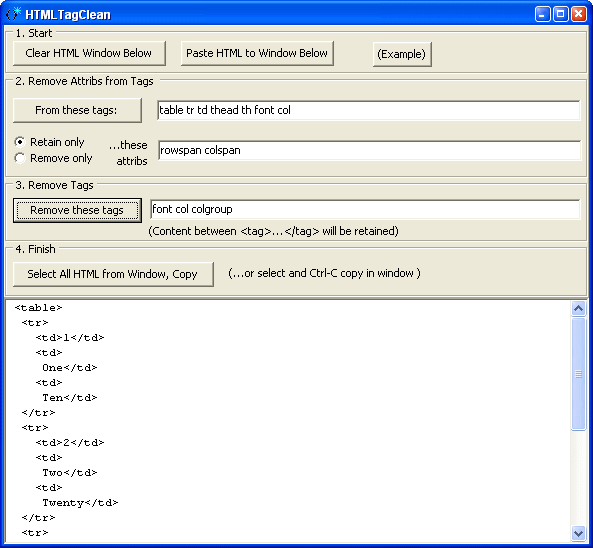Place cursor in the HTML text area on 'Twenty' line

tap(80, 503)
